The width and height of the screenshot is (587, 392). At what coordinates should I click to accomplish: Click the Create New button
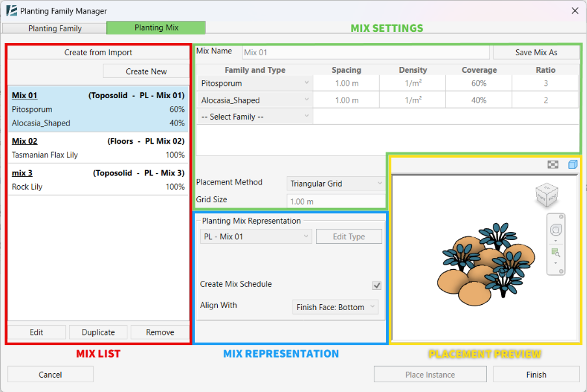tap(146, 72)
